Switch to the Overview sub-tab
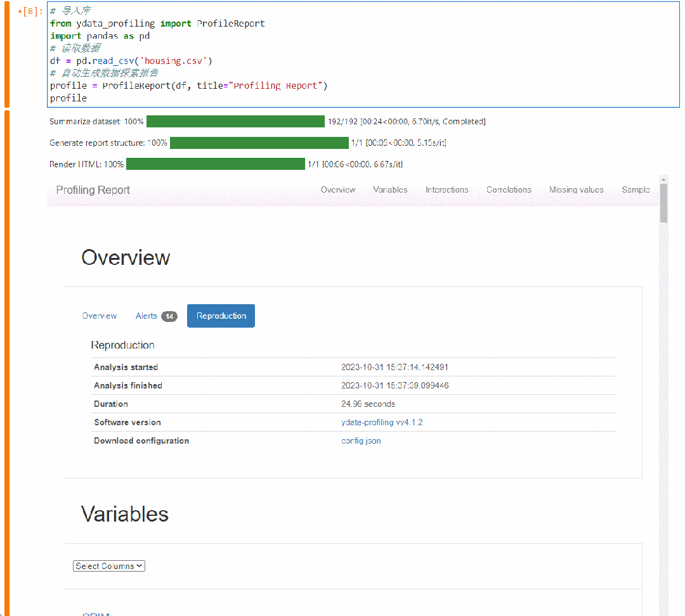 pyautogui.click(x=99, y=316)
